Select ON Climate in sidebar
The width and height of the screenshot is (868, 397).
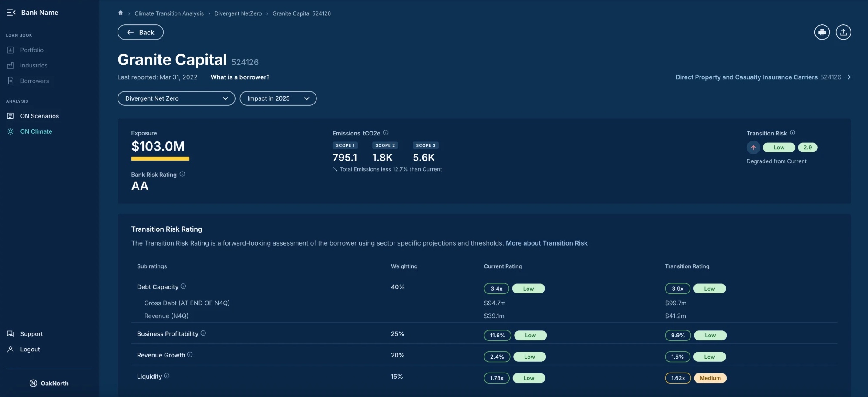(36, 131)
